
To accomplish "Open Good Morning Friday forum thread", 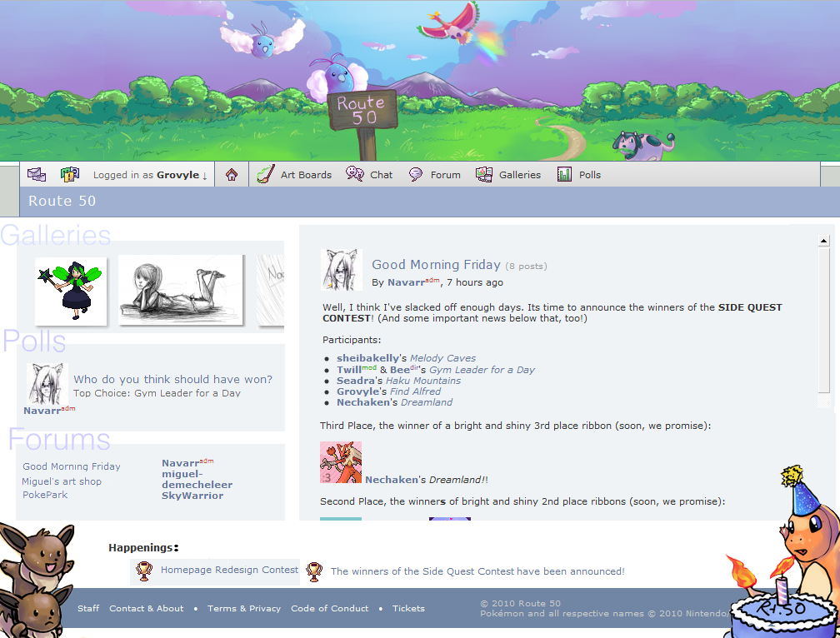I will coord(72,466).
